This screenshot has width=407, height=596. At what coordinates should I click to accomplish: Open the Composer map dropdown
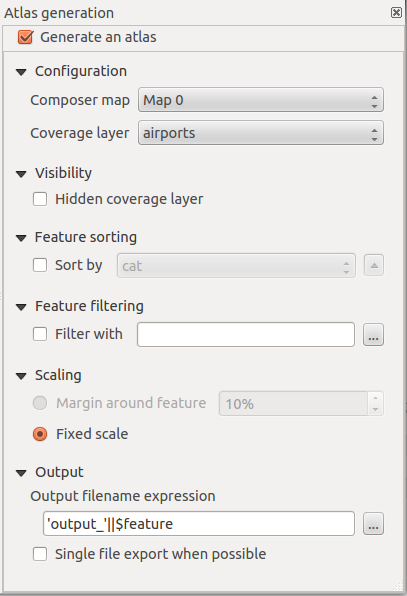tap(261, 100)
